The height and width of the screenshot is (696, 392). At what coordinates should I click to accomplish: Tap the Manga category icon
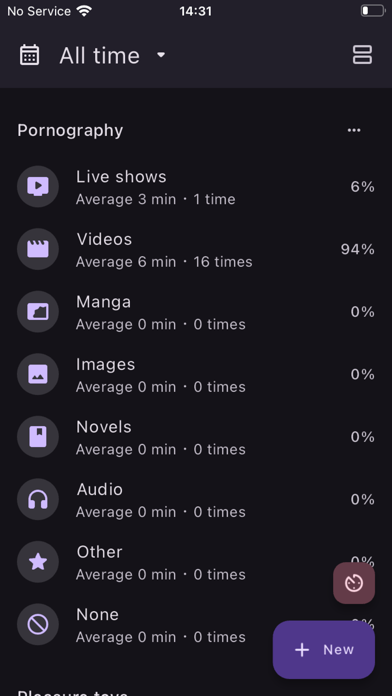38,312
